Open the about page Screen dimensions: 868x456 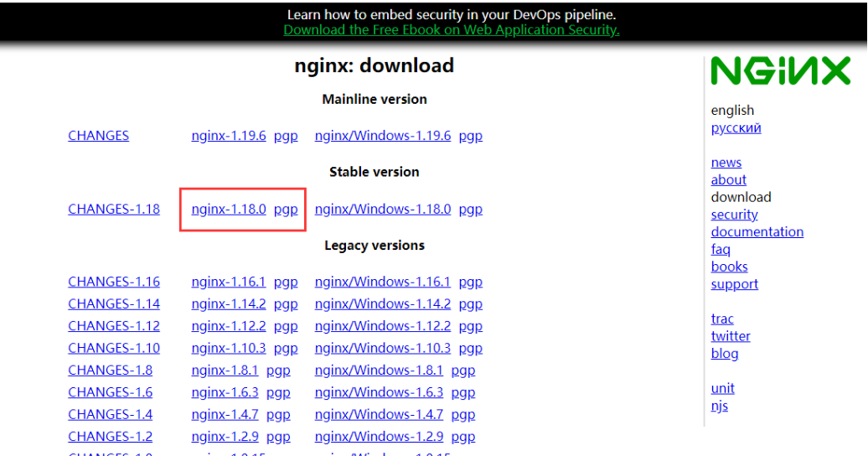pos(729,180)
